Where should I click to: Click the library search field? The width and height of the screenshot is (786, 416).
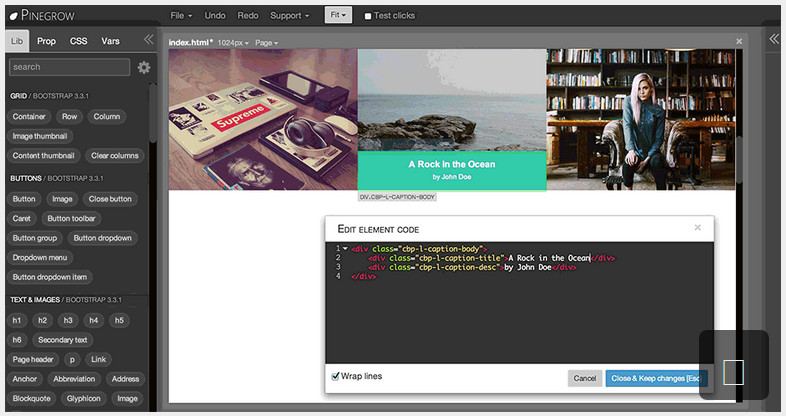point(70,67)
